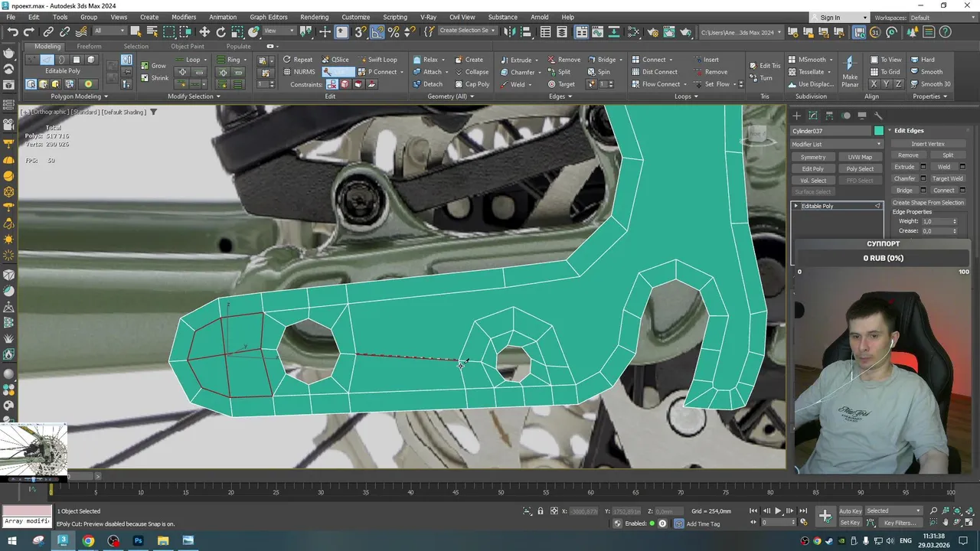Toggle the Angle Snap button
Screen dimensions: 980x551
[x=377, y=32]
